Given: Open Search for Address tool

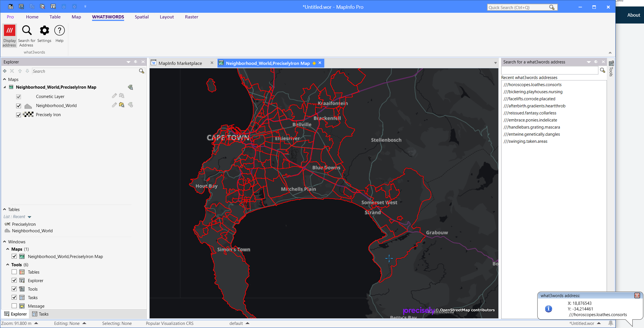Looking at the screenshot, I should pos(27,36).
